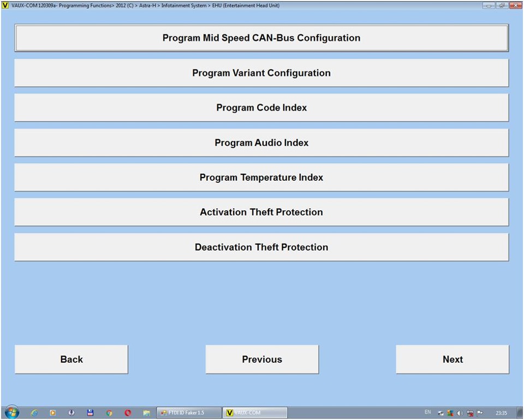
Task: Launch Google Chrome from taskbar
Action: tap(109, 413)
